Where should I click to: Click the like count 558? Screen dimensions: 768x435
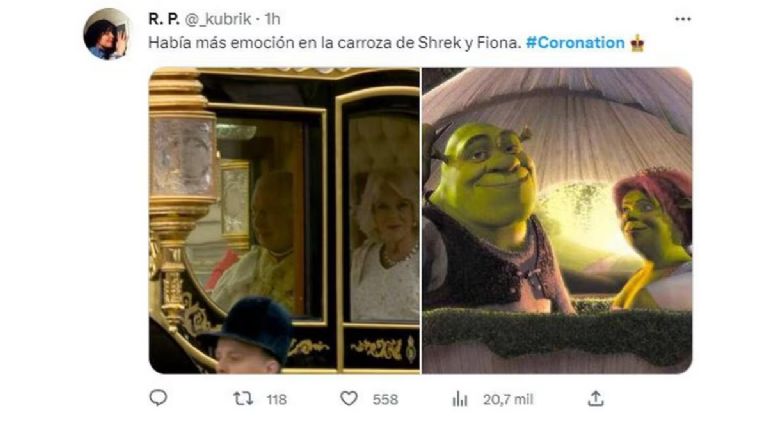[x=385, y=400]
